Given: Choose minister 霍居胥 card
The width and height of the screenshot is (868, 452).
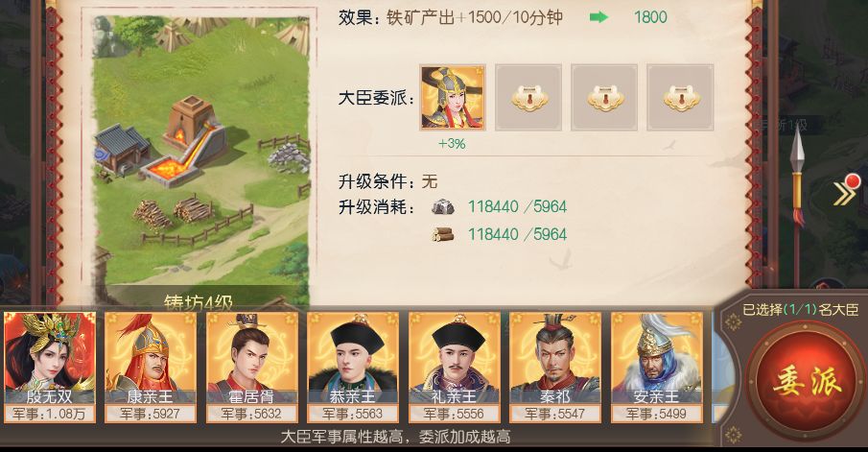Looking at the screenshot, I should [x=252, y=368].
